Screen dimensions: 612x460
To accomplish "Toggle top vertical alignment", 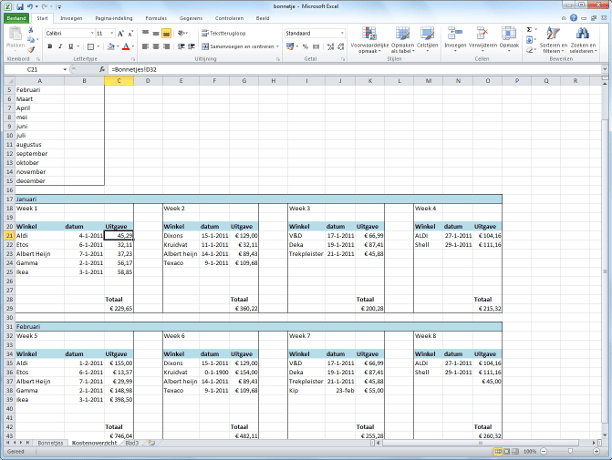I will coord(145,34).
